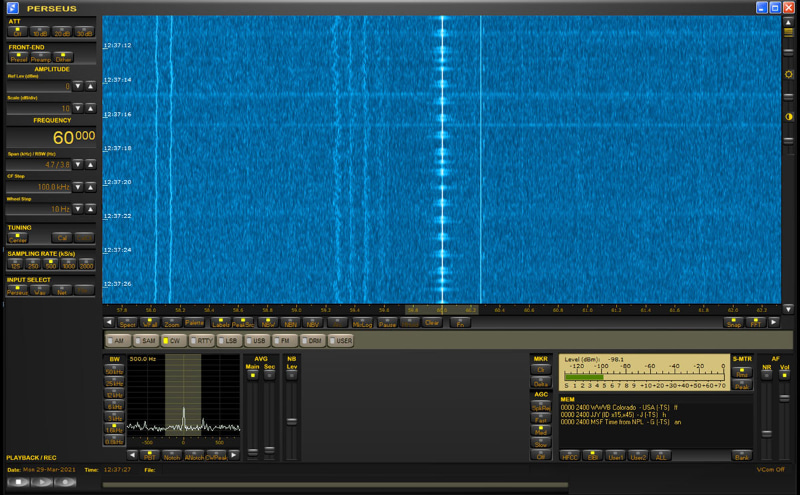Adjust the NB Lev slider
The image size is (800, 495).
292,422
